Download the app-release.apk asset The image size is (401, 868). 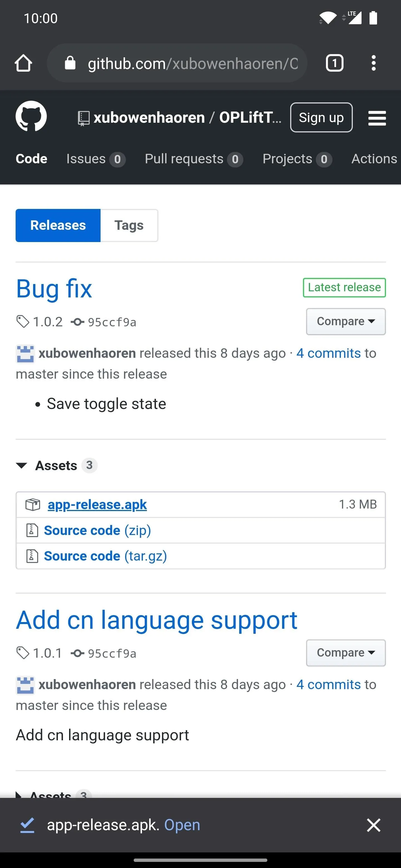(x=97, y=504)
